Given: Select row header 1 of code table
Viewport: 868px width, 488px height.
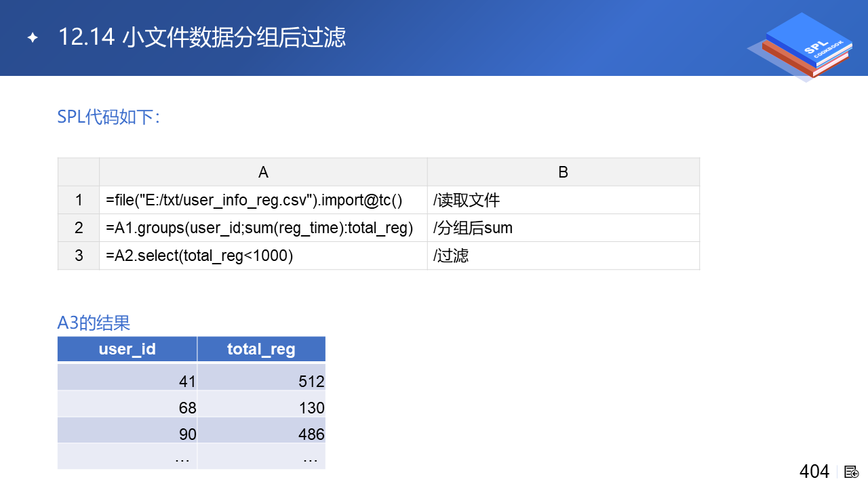Looking at the screenshot, I should pyautogui.click(x=79, y=201).
